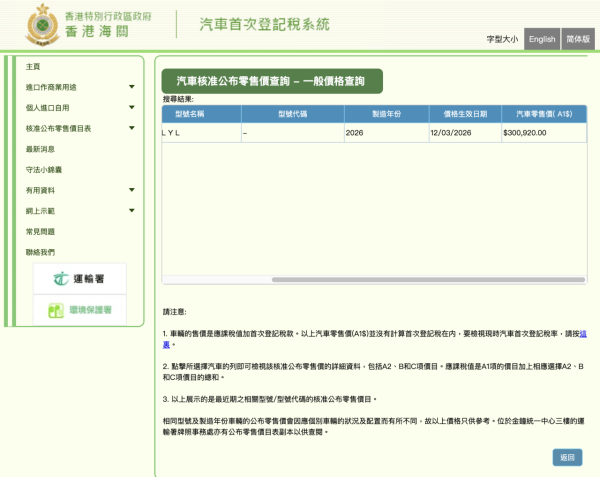Expand the 個人進口自用 menu arrow
Viewport: 600px width, 477px height.
(132, 107)
